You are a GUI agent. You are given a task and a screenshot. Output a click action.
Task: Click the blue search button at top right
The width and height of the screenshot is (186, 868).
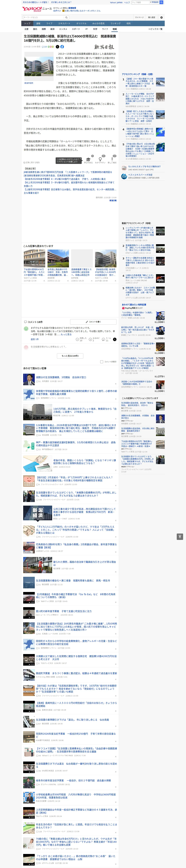(x=161, y=2)
